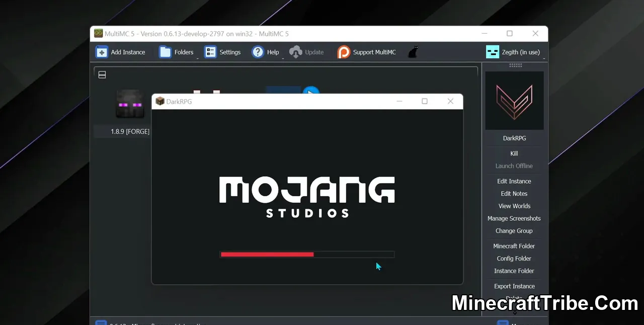Viewport: 644px width, 325px height.
Task: Open Manage Screenshots
Action: click(514, 218)
